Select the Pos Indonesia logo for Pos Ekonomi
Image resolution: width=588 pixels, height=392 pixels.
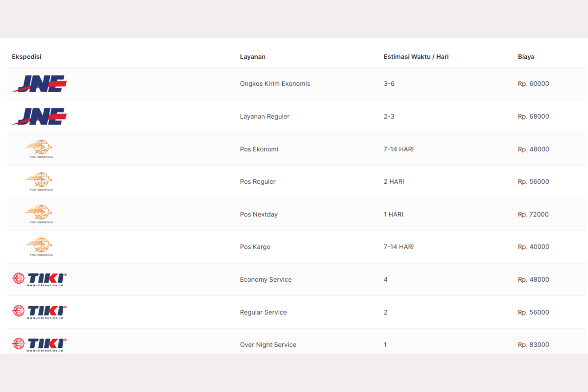39,149
